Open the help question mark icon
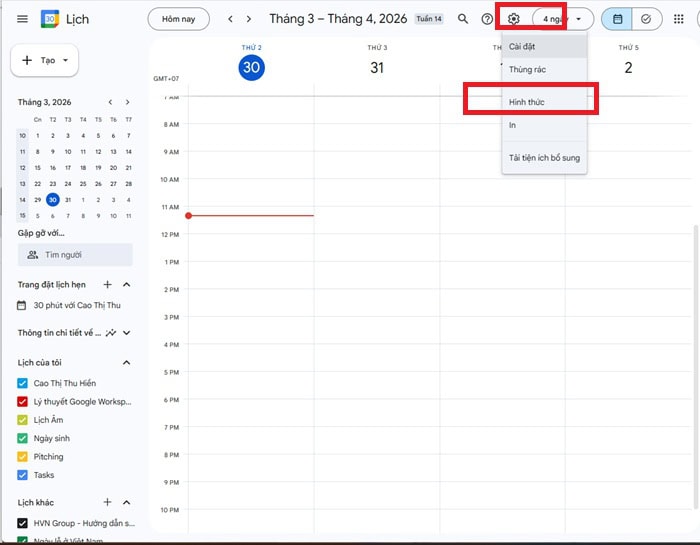The height and width of the screenshot is (545, 700). [487, 19]
